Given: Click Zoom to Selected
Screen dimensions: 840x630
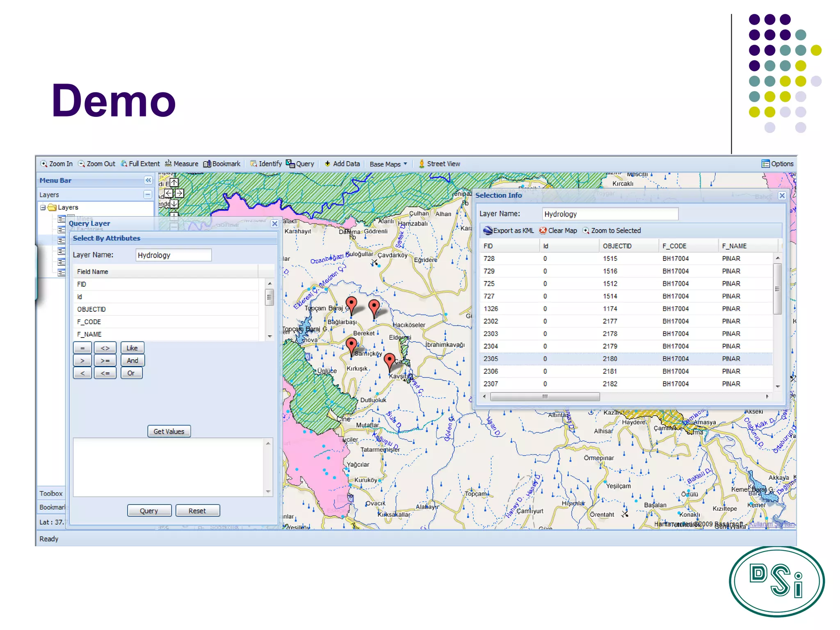Looking at the screenshot, I should point(612,231).
